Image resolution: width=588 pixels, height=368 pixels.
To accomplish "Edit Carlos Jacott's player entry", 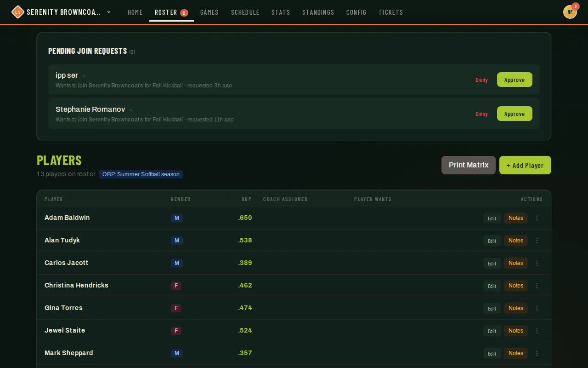I will click(492, 263).
